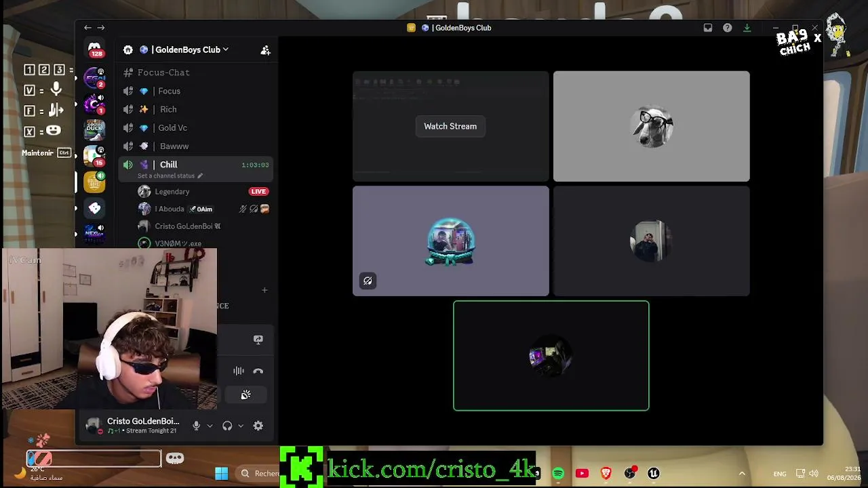Open the clock and date panel

pyautogui.click(x=844, y=473)
